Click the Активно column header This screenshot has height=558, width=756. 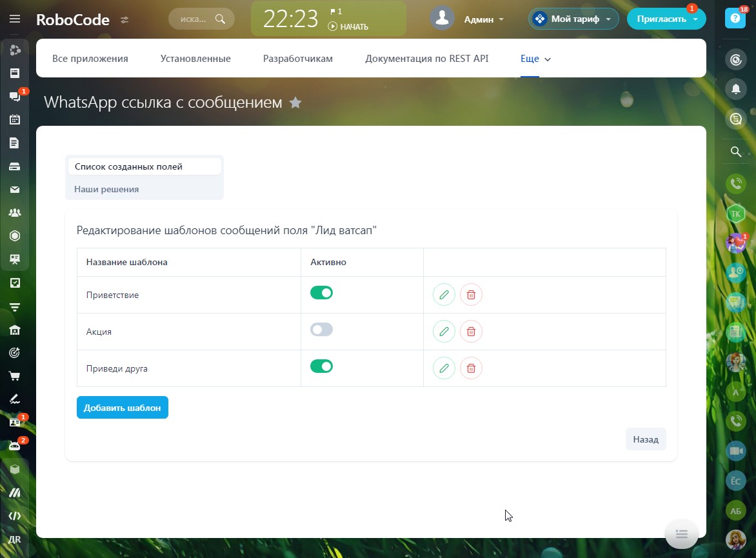pyautogui.click(x=328, y=262)
